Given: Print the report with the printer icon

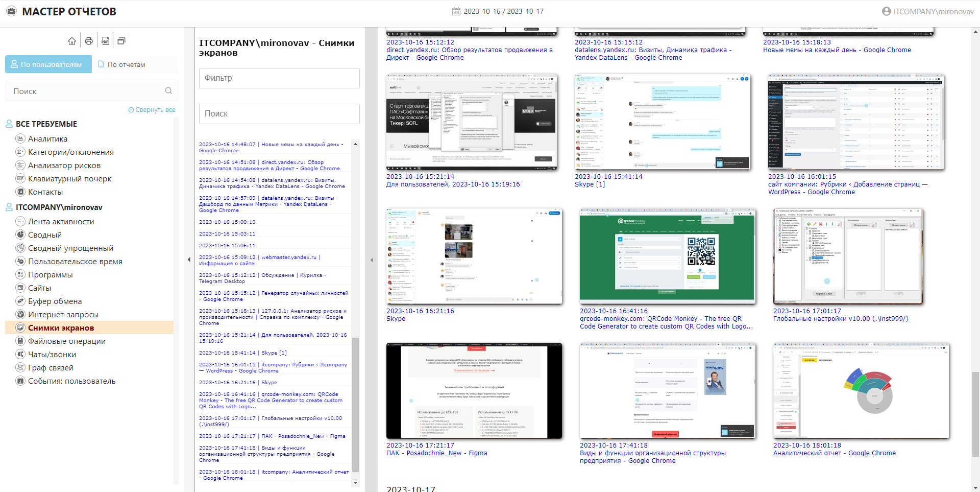Looking at the screenshot, I should pyautogui.click(x=89, y=41).
